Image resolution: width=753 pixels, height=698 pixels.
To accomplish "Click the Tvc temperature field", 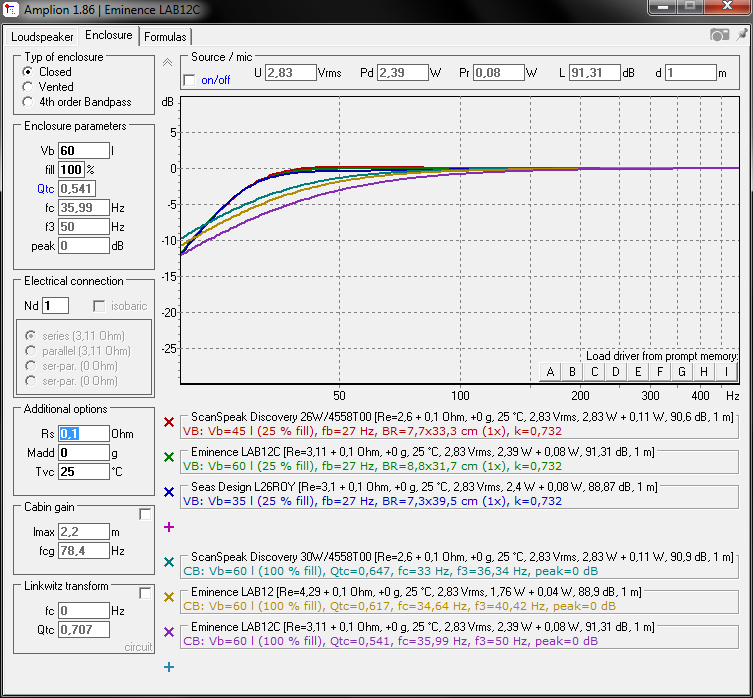I will click(x=84, y=472).
